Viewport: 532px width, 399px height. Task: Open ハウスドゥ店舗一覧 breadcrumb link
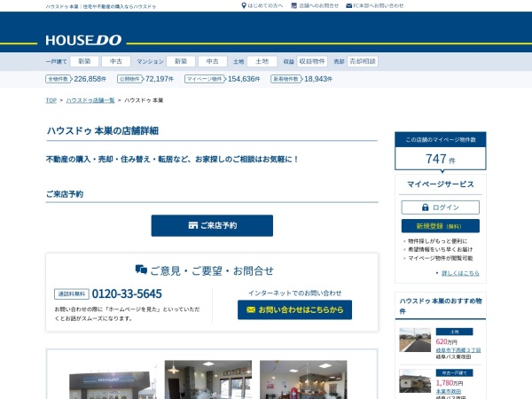(90, 100)
